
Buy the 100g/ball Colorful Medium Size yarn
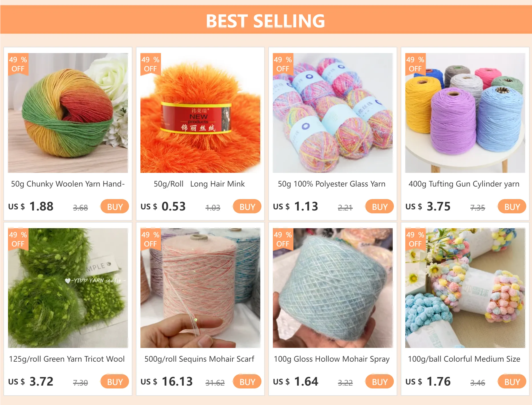pyautogui.click(x=512, y=382)
